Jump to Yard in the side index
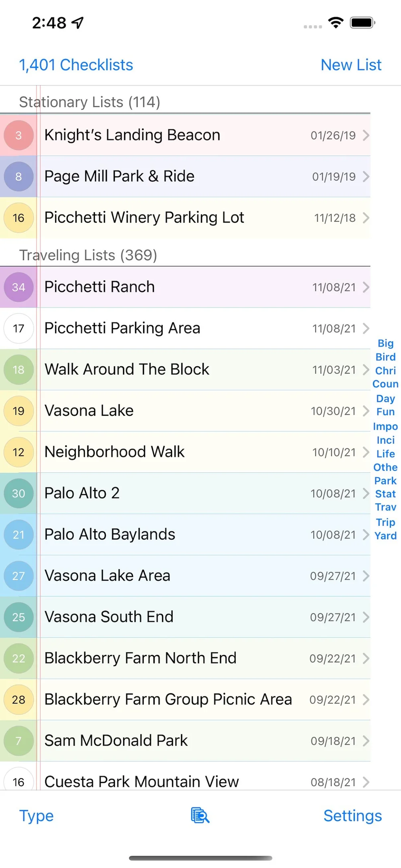The height and width of the screenshot is (868, 401). point(385,535)
